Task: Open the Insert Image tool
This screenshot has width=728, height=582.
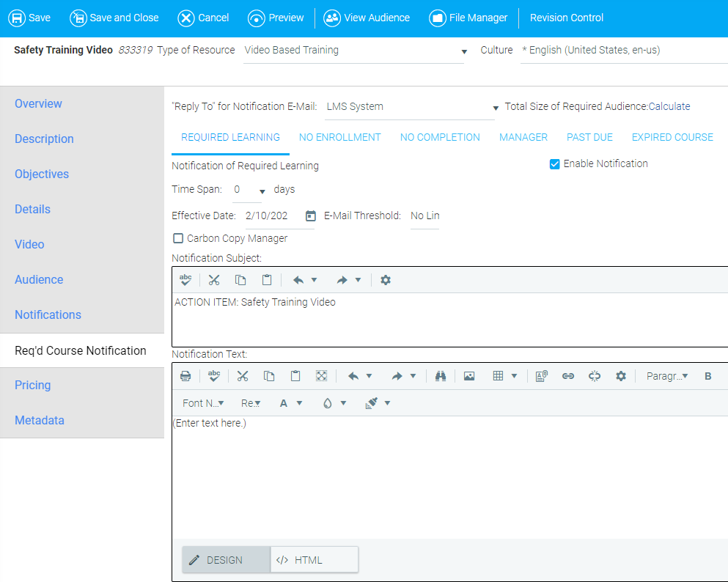Action: [x=469, y=376]
